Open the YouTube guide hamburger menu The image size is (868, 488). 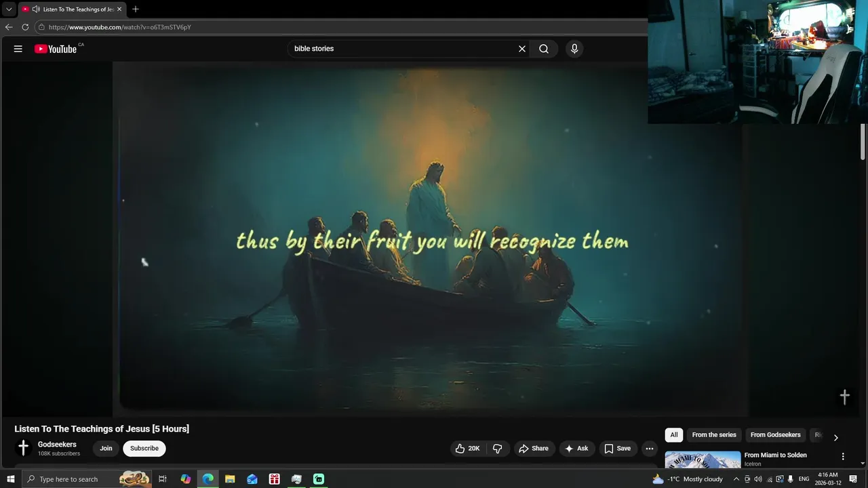pos(18,49)
